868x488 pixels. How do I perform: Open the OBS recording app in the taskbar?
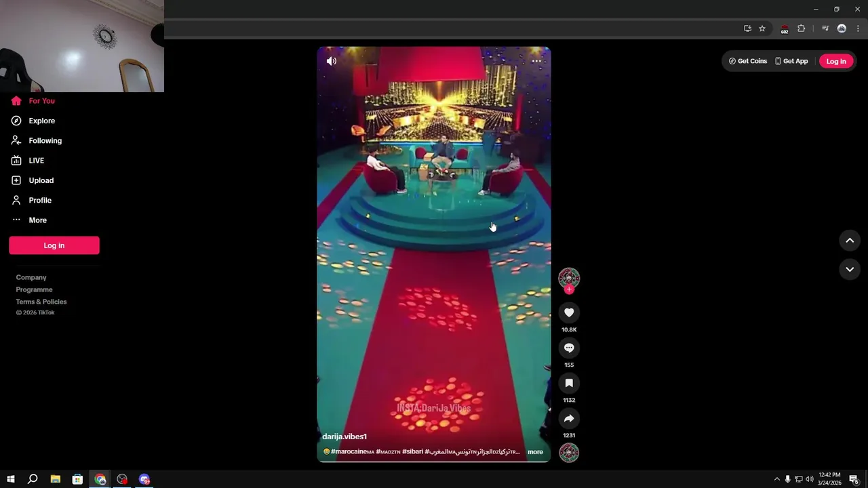click(122, 479)
